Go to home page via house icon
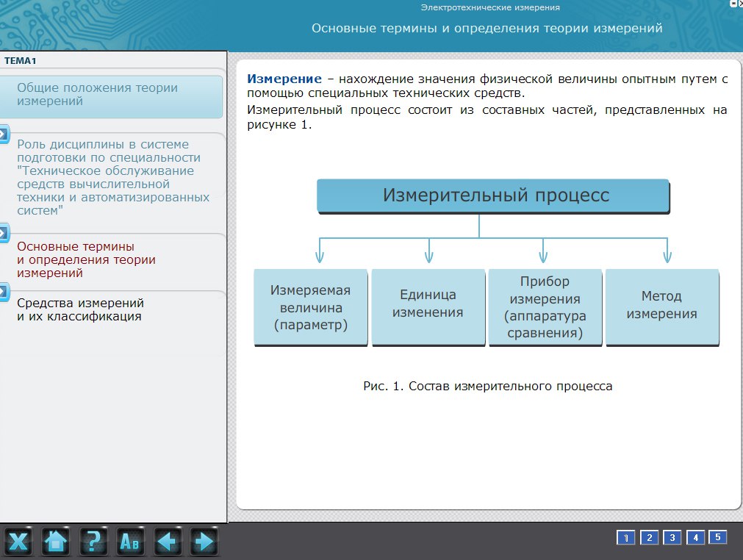 tap(56, 542)
